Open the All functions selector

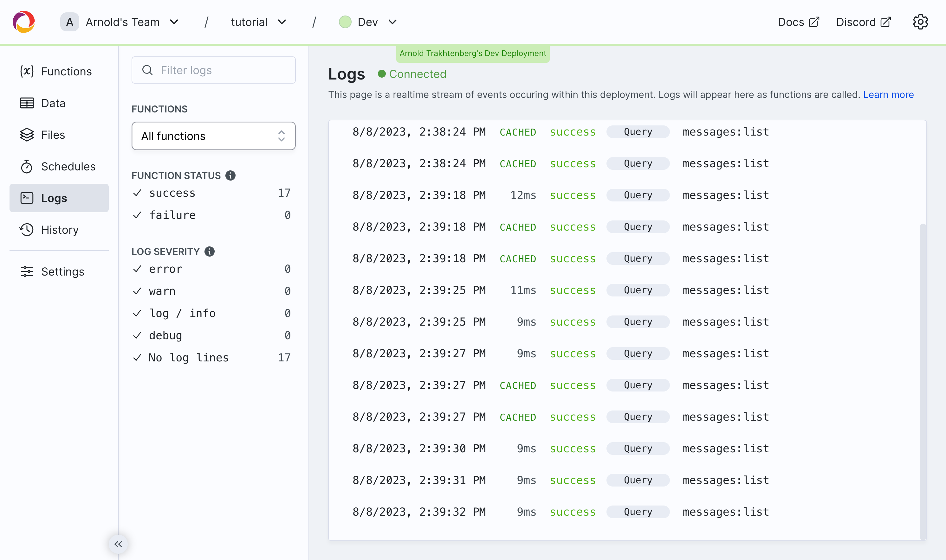pos(213,136)
